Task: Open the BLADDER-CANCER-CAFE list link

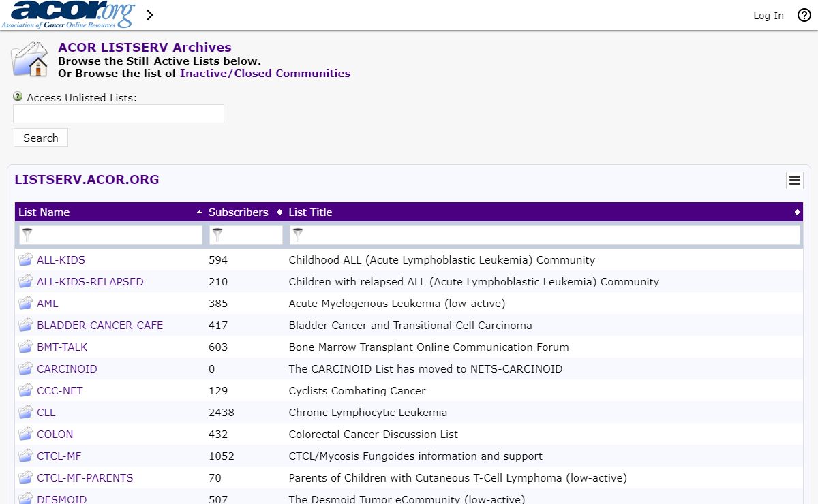Action: [x=100, y=326]
